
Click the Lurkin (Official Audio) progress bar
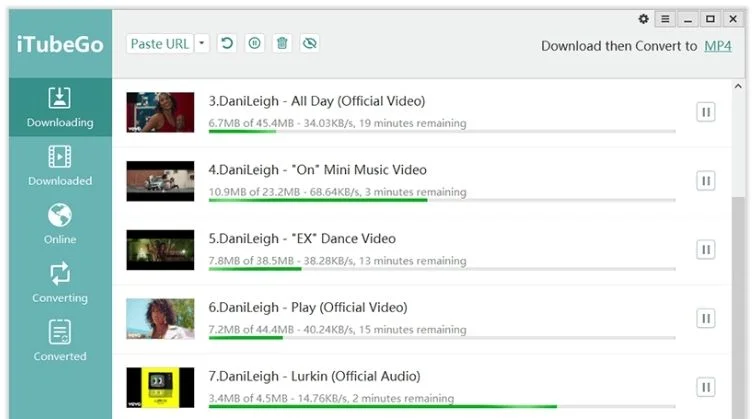[442, 406]
